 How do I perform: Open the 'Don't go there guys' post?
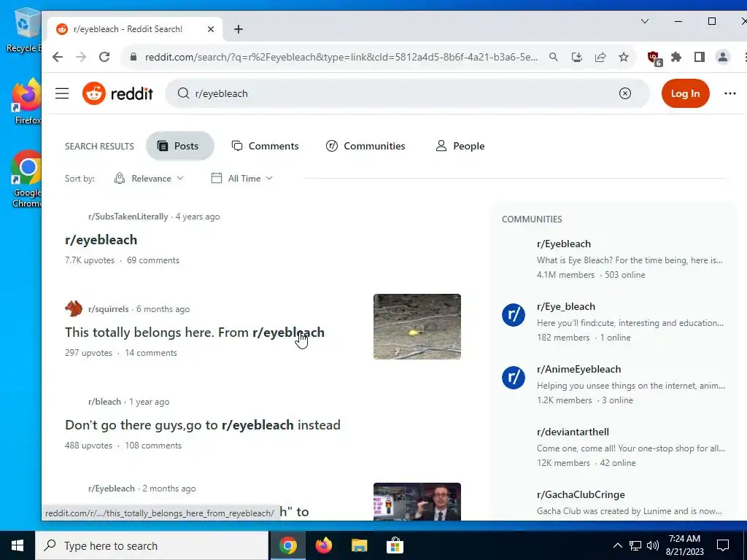pyautogui.click(x=203, y=425)
